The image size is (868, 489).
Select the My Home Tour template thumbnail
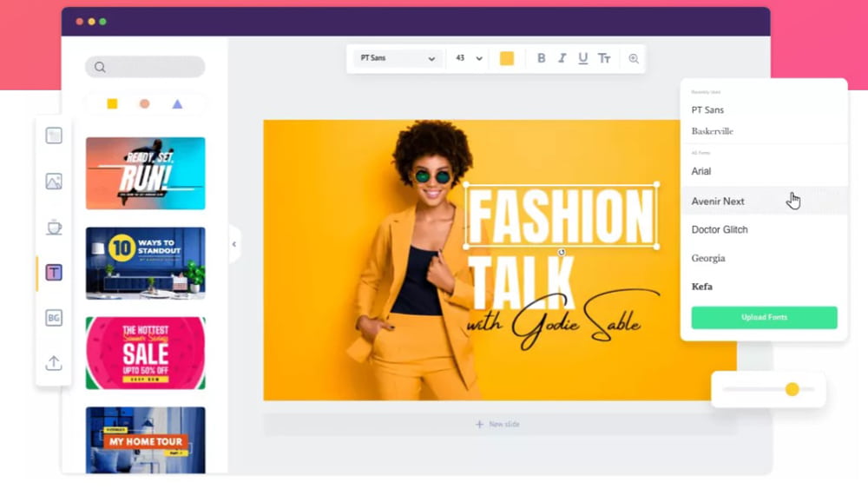(x=146, y=440)
